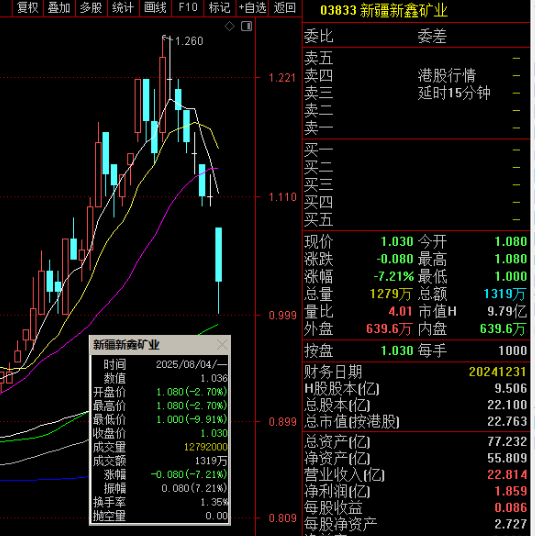Toggle the side panel layout icon
The image size is (535, 536).
(246, 26)
